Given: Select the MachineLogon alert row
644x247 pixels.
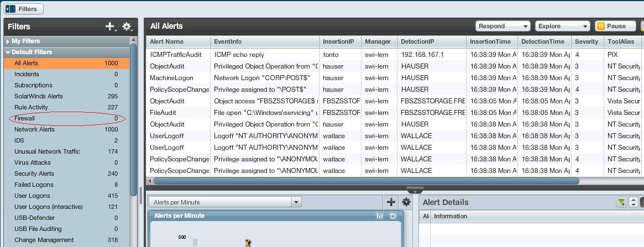Looking at the screenshot, I should pyautogui.click(x=395, y=77).
